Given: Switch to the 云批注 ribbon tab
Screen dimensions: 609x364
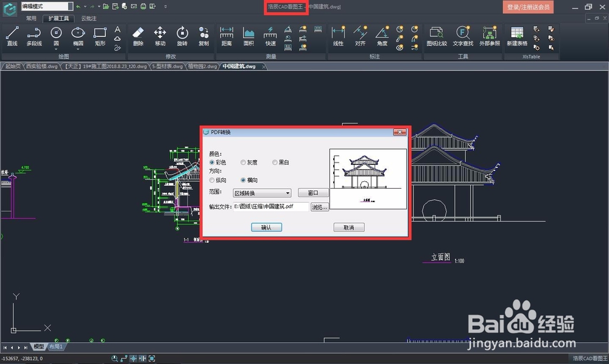Looking at the screenshot, I should pyautogui.click(x=89, y=18).
